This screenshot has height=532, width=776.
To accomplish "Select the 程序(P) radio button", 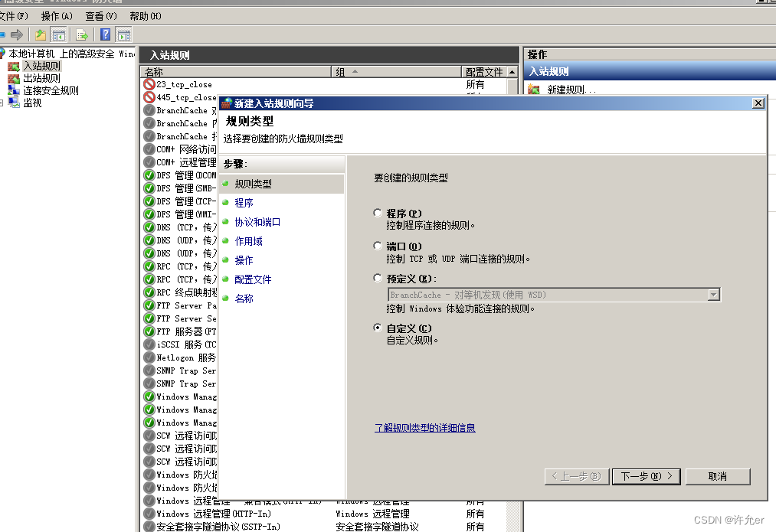I will click(x=378, y=213).
